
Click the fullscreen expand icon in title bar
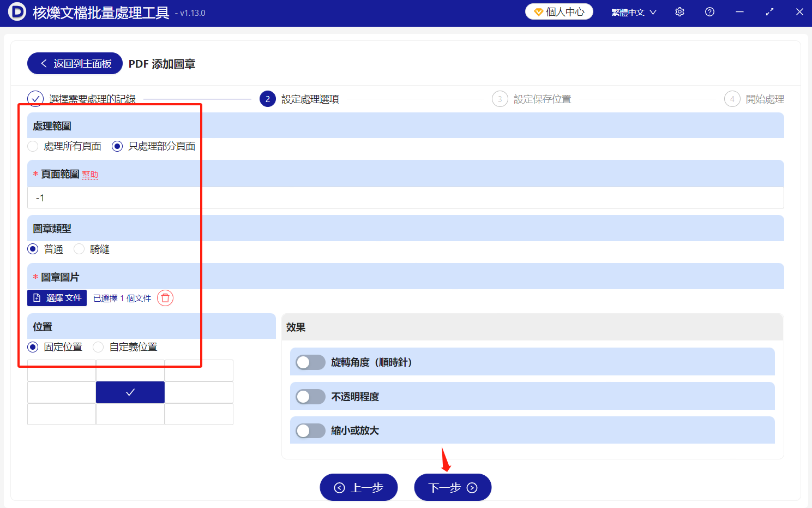pyautogui.click(x=769, y=11)
